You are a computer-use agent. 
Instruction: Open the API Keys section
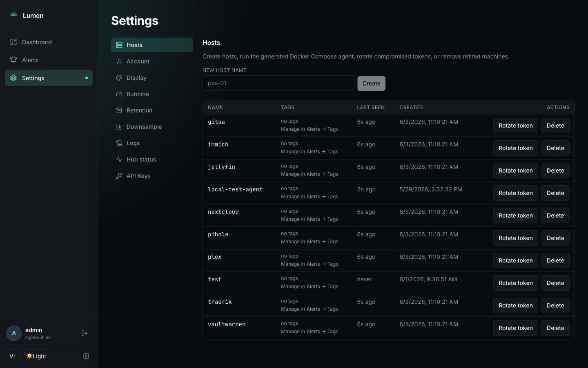152,176
